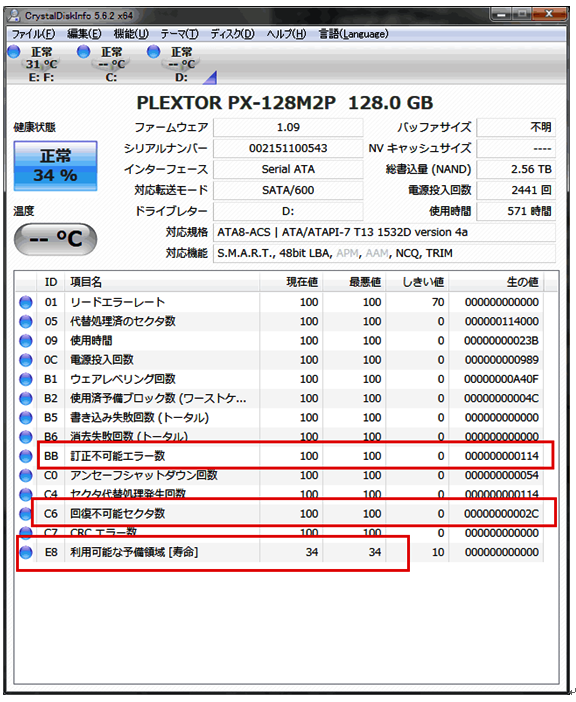576x702 pixels.
Task: Click the 正常 34 % health status button
Action: pyautogui.click(x=55, y=166)
